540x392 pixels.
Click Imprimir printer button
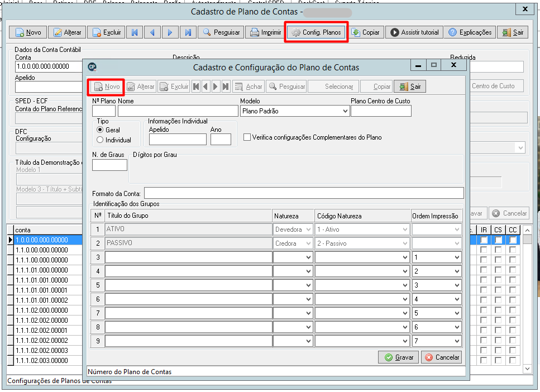(265, 32)
